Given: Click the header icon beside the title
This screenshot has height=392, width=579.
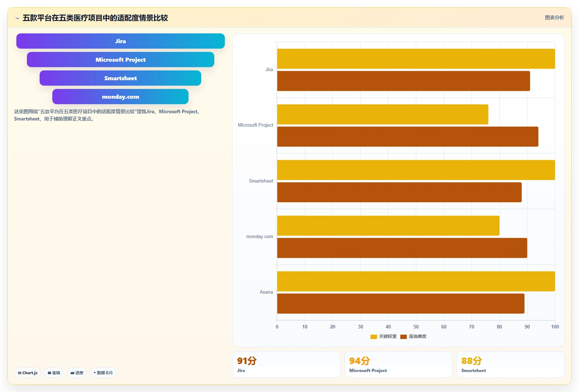Looking at the screenshot, I should pos(17,18).
